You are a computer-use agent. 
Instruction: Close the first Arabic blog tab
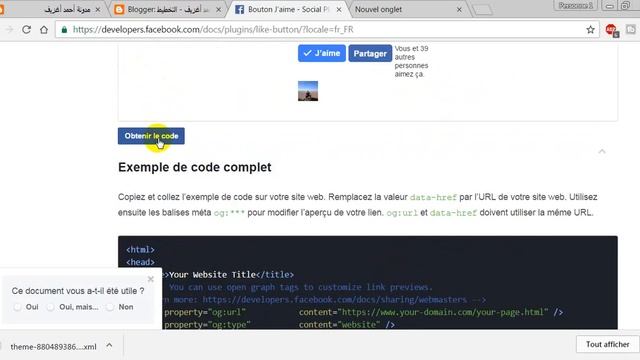[98, 9]
